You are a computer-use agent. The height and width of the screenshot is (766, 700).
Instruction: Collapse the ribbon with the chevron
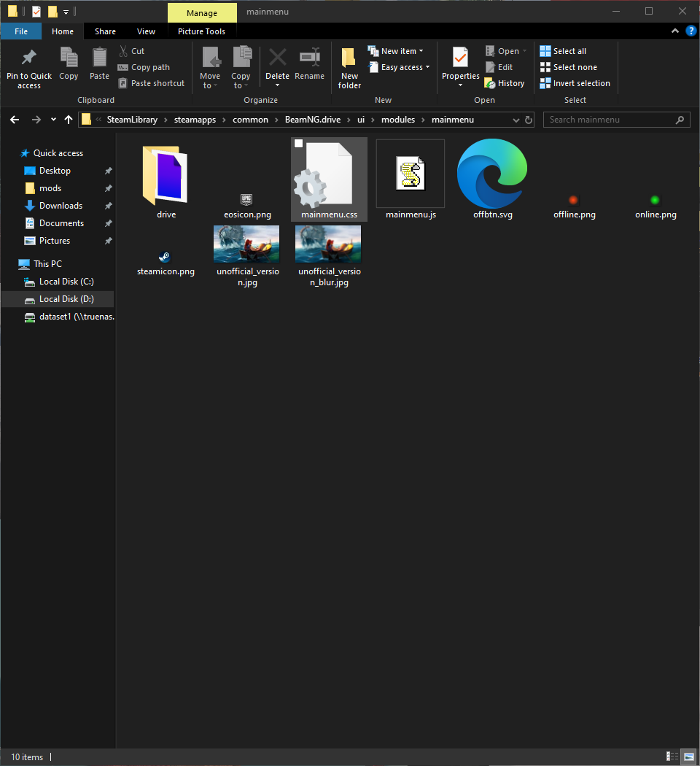(x=674, y=31)
